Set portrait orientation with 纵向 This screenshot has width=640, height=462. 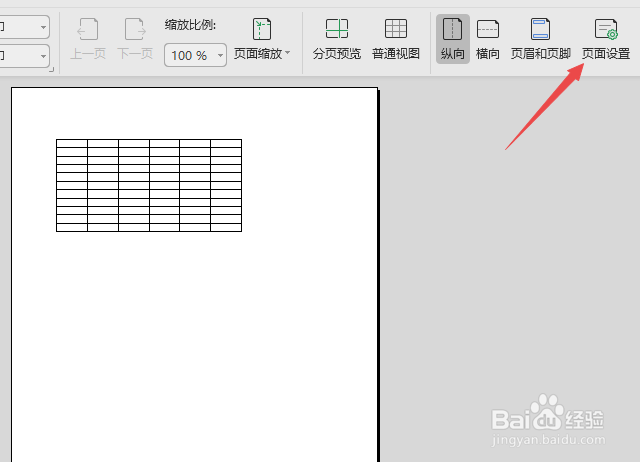[x=453, y=40]
